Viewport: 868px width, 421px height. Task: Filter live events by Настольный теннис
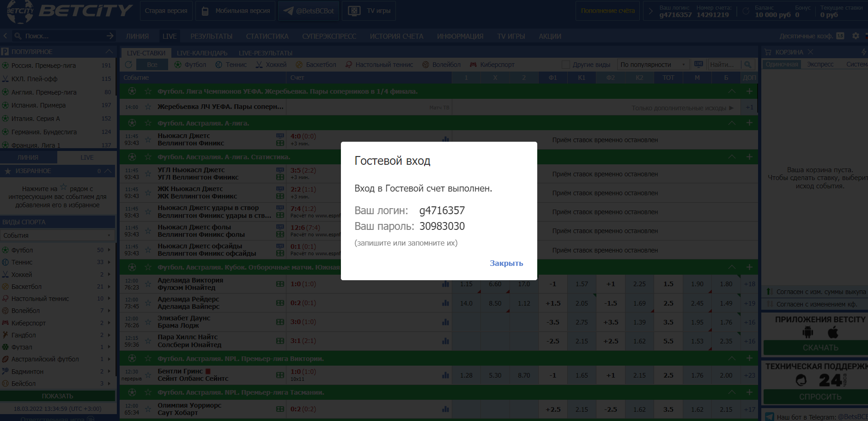pyautogui.click(x=379, y=65)
